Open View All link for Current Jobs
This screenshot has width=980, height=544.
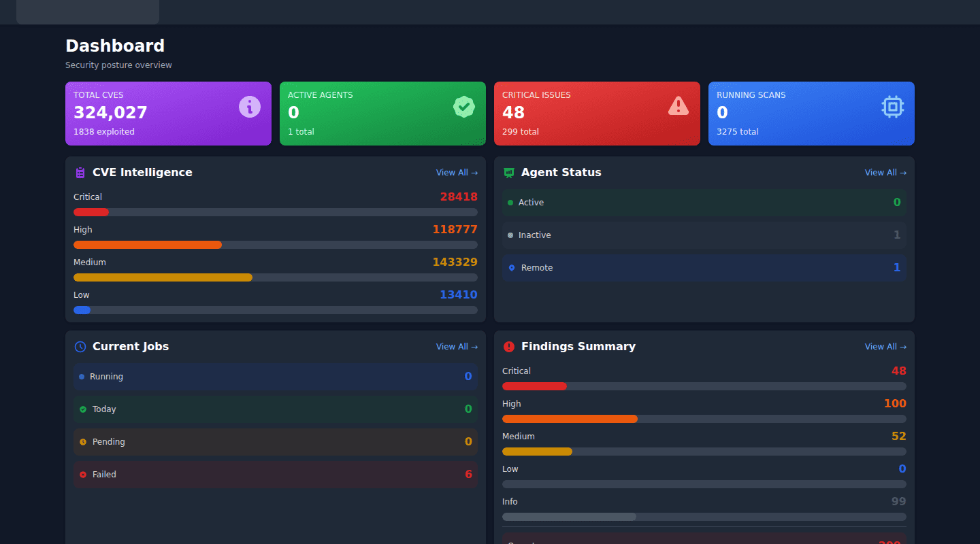[x=457, y=347]
